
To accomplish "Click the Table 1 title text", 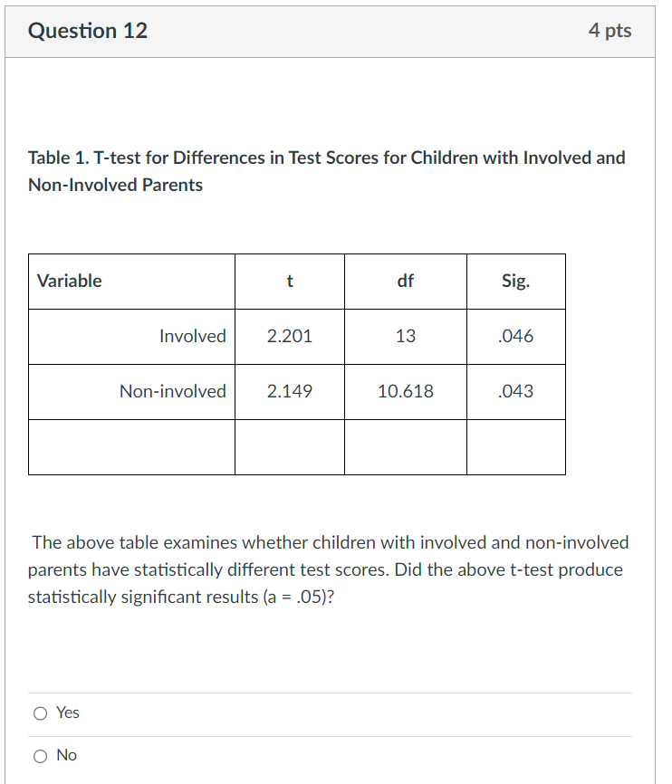I will point(326,170).
